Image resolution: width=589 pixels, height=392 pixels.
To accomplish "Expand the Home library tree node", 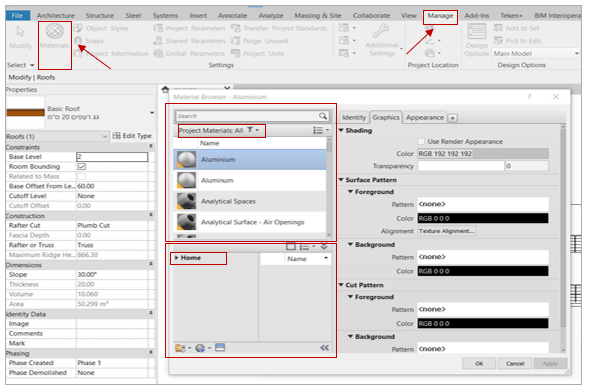I will tap(177, 258).
